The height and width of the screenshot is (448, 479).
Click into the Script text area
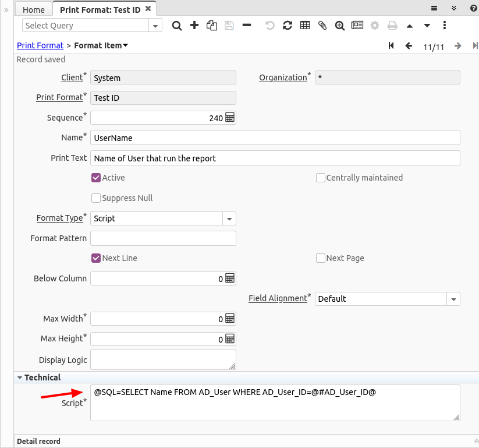(275, 406)
